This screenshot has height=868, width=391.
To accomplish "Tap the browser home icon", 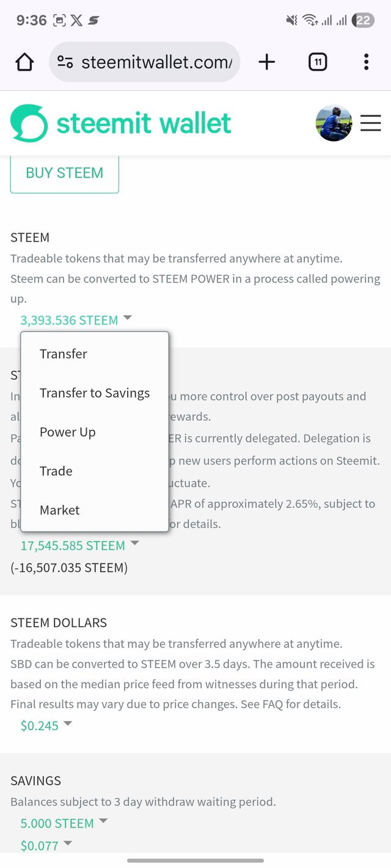I will coord(24,62).
